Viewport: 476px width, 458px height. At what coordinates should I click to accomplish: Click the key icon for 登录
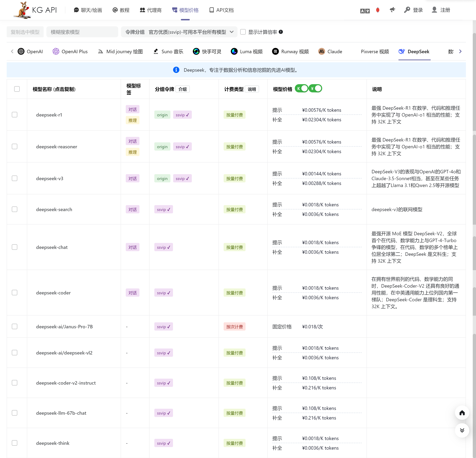tap(407, 10)
